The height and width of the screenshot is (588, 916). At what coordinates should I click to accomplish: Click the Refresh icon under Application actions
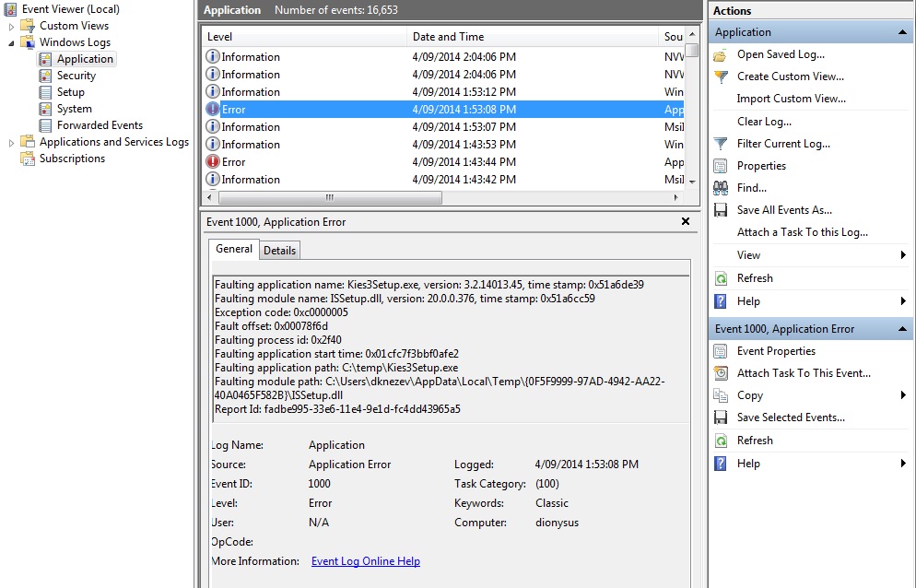pos(721,279)
